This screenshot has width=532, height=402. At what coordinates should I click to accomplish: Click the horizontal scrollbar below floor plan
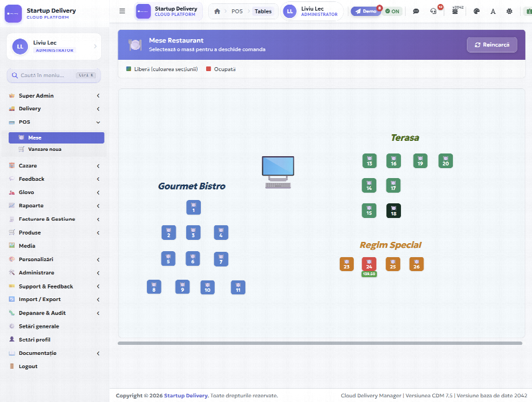pos(320,344)
